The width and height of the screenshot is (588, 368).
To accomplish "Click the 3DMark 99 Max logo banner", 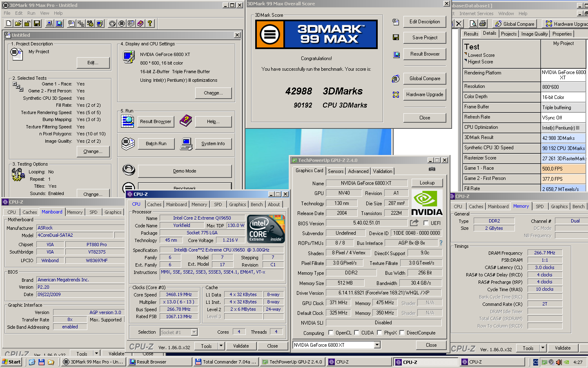I will [x=316, y=34].
